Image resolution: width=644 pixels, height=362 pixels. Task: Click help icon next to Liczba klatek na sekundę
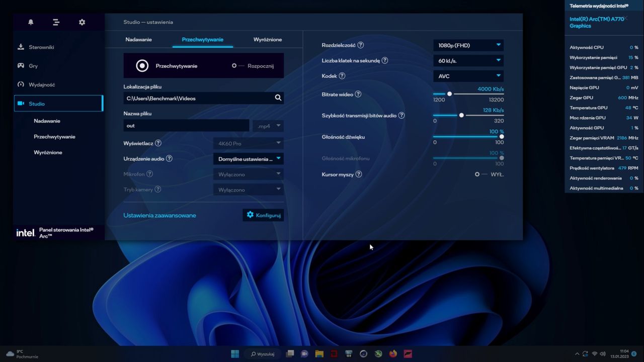385,60
